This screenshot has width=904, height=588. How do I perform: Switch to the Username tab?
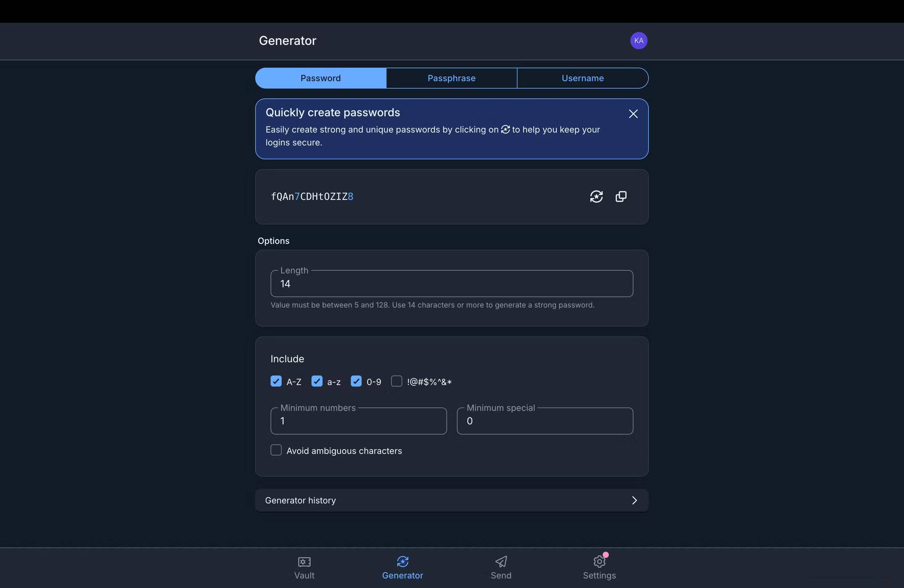582,78
